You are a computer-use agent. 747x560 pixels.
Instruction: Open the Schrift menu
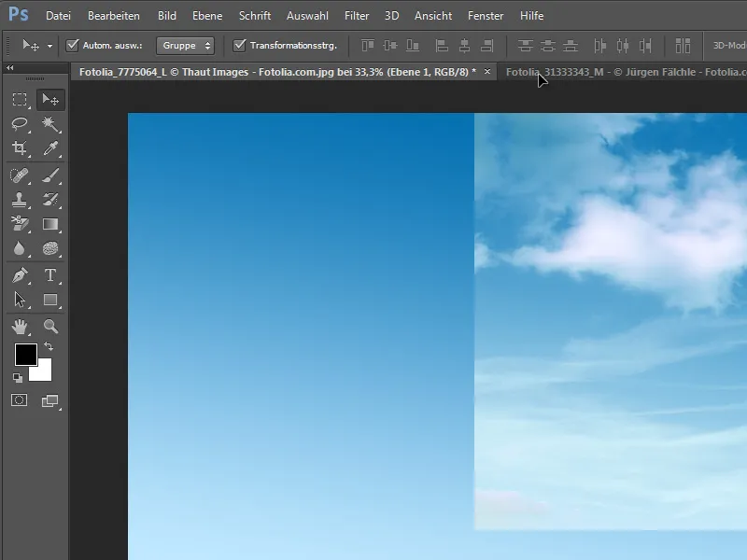pos(255,16)
